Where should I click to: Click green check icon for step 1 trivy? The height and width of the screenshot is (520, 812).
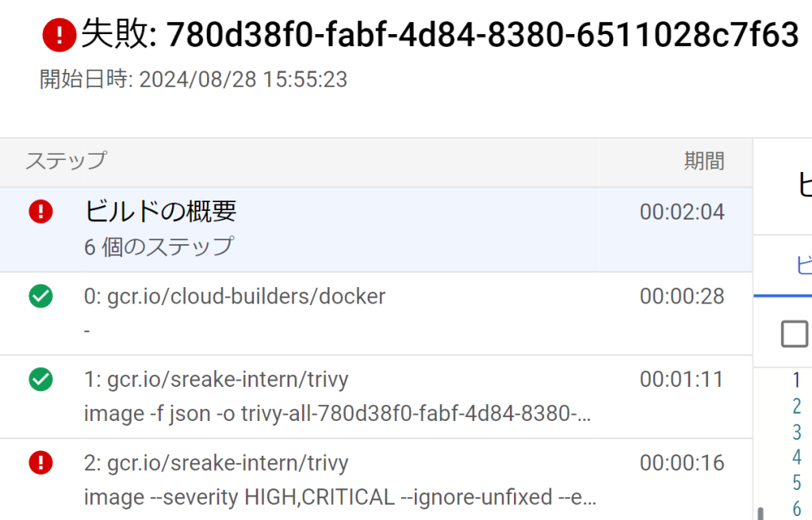40,380
